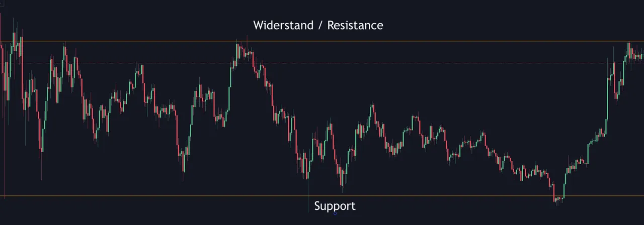Viewport: 644px width, 225px height.
Task: Click the first deep red low candle near left side
Action: click(x=41, y=141)
